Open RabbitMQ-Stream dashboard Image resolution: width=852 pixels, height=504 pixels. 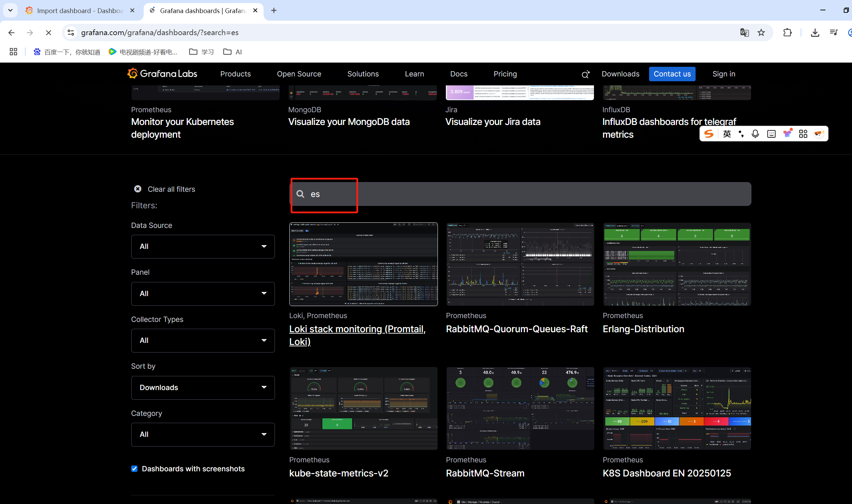click(x=485, y=473)
